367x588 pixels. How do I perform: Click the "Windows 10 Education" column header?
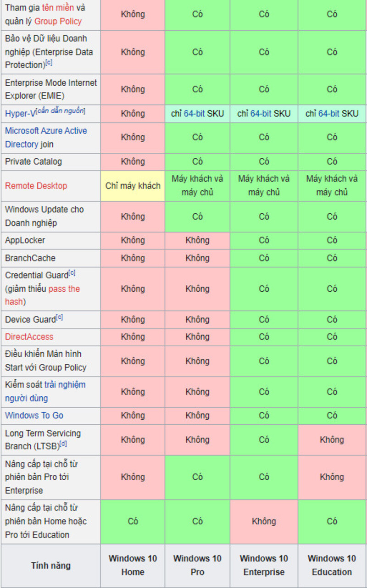click(332, 566)
